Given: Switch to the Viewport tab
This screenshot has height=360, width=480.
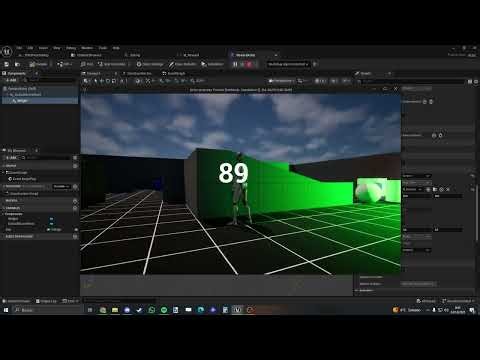Looking at the screenshot, I should tap(94, 73).
